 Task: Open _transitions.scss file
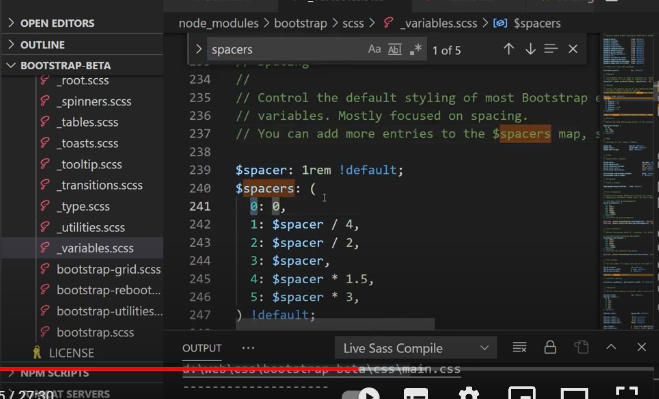pos(100,185)
